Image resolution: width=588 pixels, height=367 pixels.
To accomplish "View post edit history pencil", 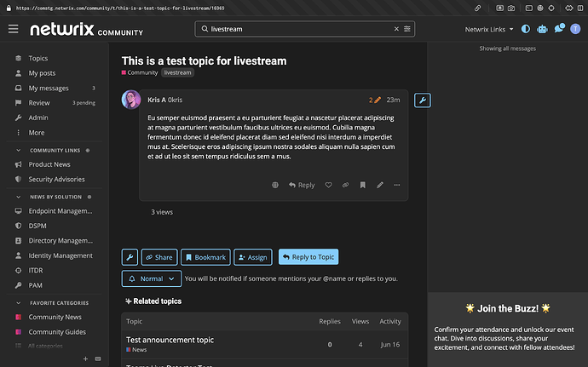I will tap(375, 100).
